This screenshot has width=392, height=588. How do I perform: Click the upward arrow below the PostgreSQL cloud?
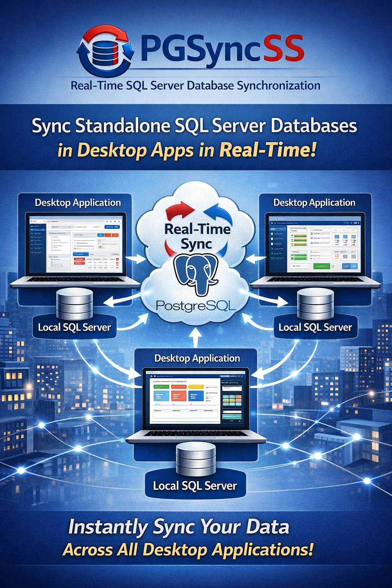pos(196,337)
